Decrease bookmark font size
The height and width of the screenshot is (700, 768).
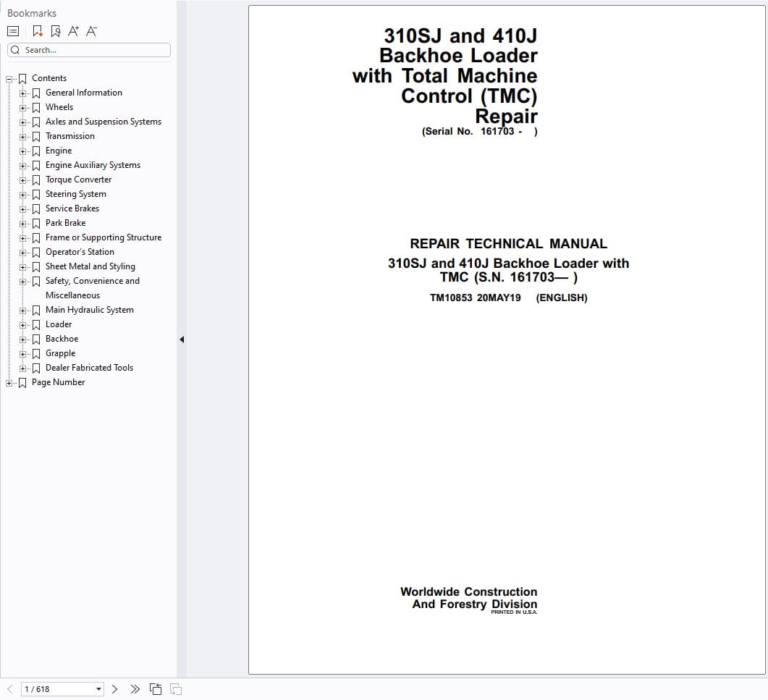[92, 31]
